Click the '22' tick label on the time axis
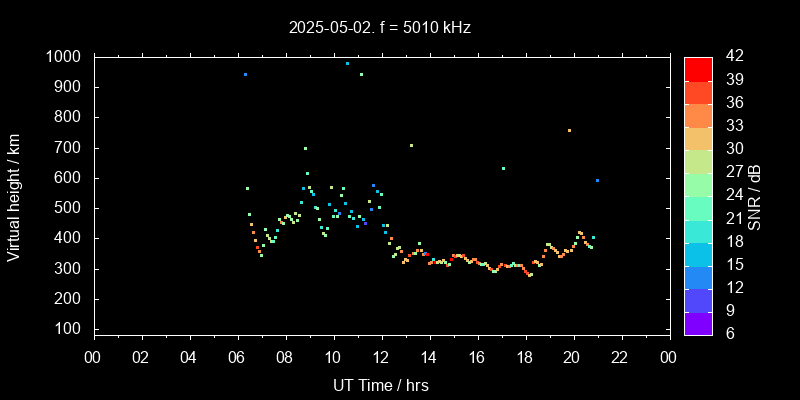The height and width of the screenshot is (400, 800). 621,358
